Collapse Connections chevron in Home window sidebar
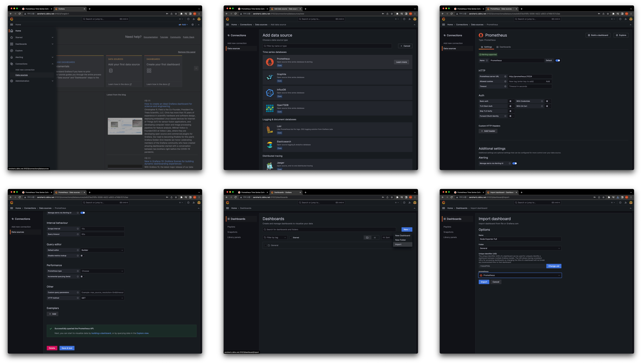The image size is (642, 364). tap(52, 64)
